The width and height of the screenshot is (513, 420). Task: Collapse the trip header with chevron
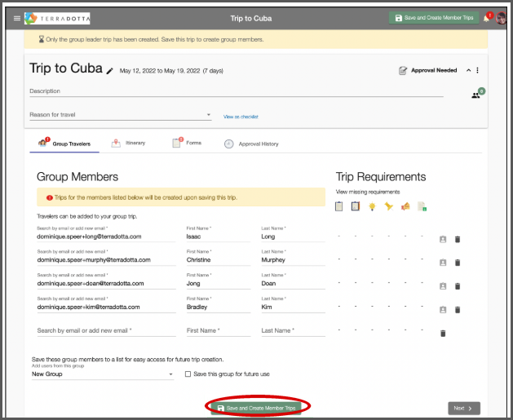[x=468, y=70]
